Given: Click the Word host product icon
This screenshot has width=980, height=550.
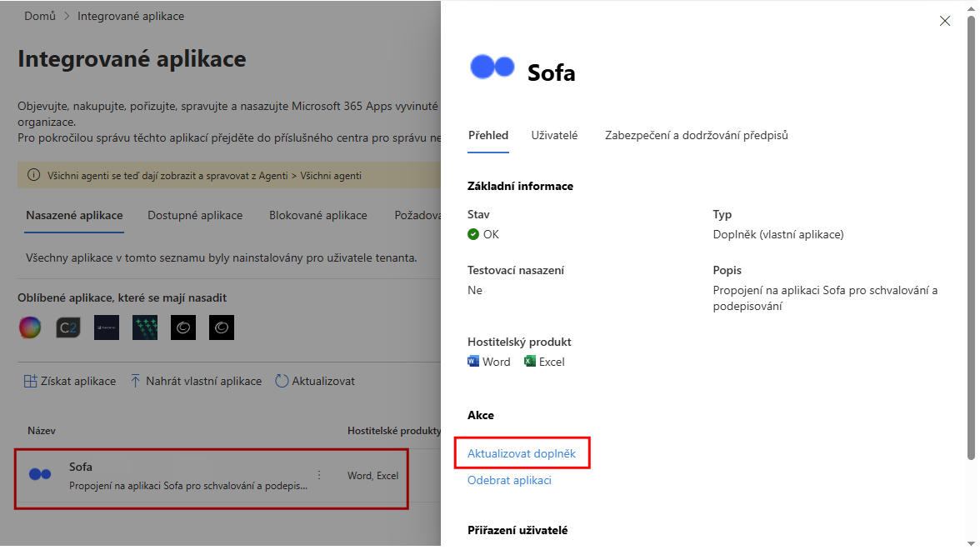Looking at the screenshot, I should [474, 362].
